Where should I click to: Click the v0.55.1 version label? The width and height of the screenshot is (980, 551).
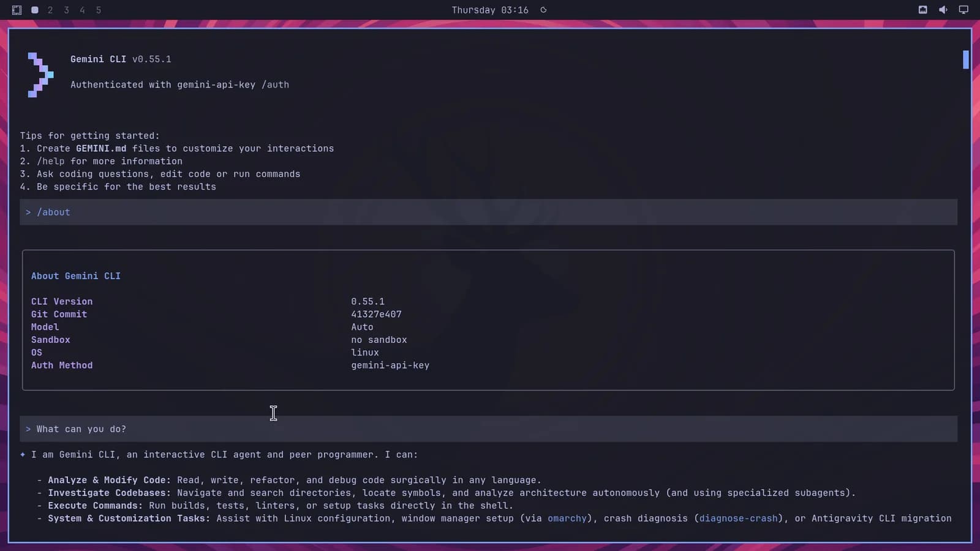click(152, 59)
